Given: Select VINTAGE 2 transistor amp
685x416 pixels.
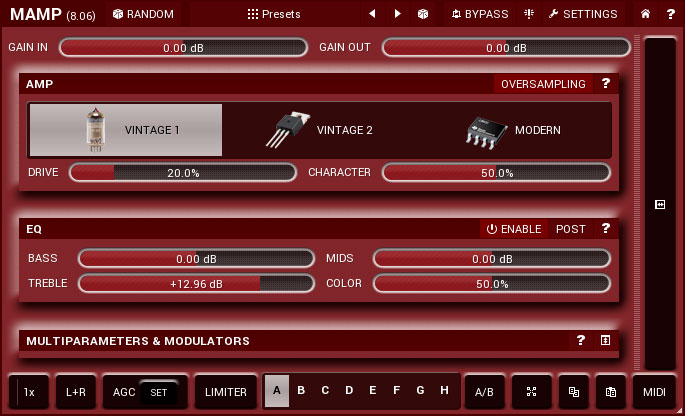Looking at the screenshot, I should pyautogui.click(x=320, y=130).
